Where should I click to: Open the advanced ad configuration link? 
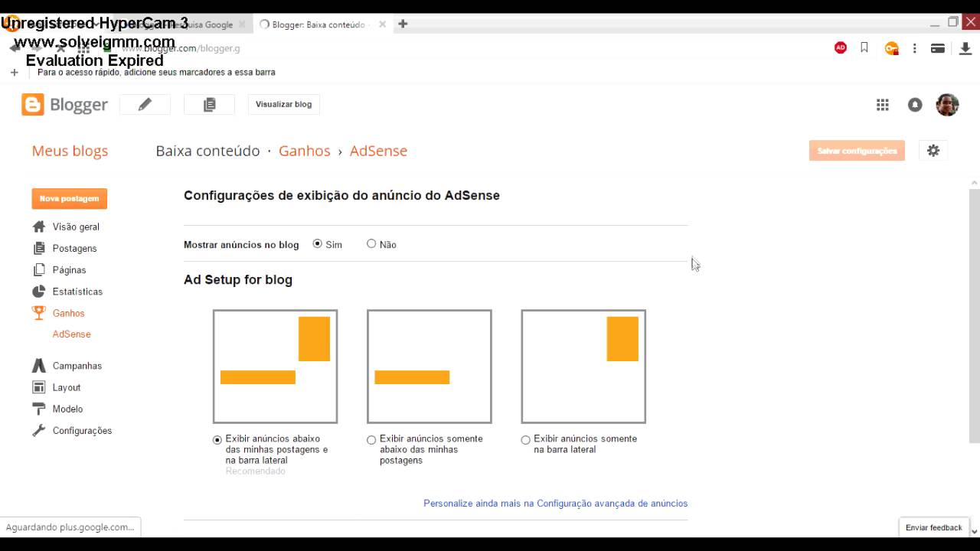click(x=555, y=504)
